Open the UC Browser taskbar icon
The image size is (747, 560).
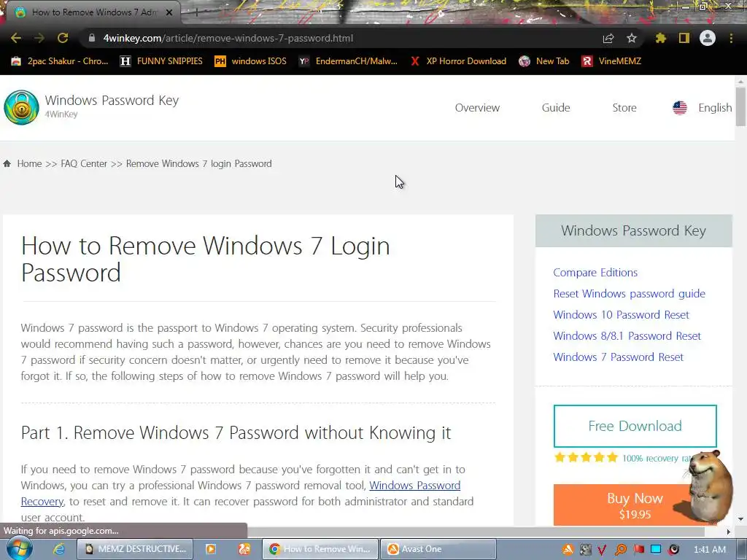[244, 549]
